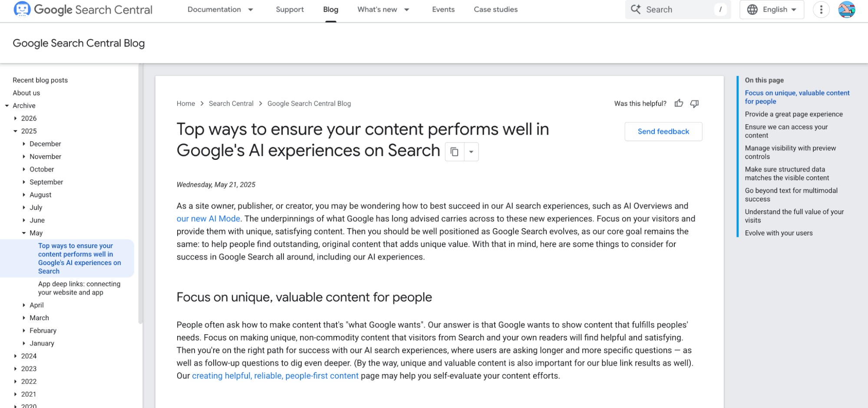
Task: Expand September in the 2025 archive
Action: click(x=24, y=182)
